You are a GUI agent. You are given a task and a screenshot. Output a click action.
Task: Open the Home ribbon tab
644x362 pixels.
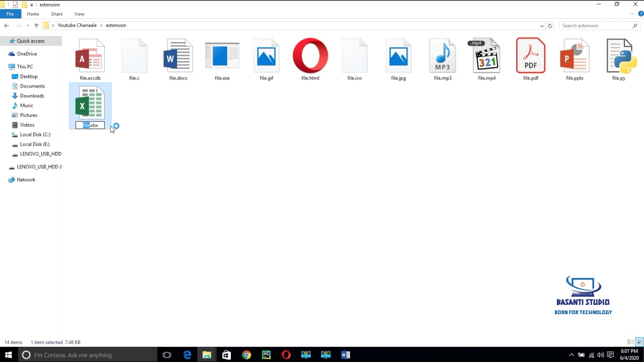(33, 14)
